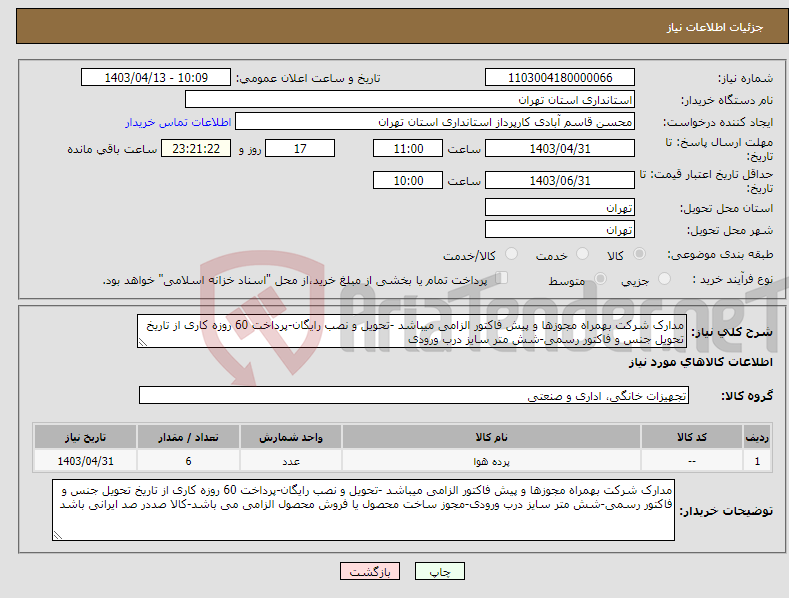
Task: Click the جزئیات اطلاعات نیاز header title
Action: pyautogui.click(x=715, y=27)
